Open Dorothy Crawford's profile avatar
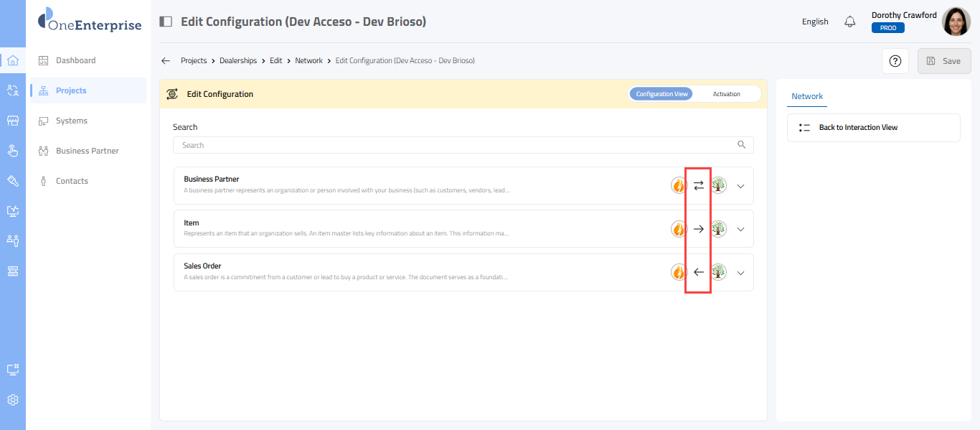Viewport: 980px width, 430px height. pyautogui.click(x=956, y=22)
